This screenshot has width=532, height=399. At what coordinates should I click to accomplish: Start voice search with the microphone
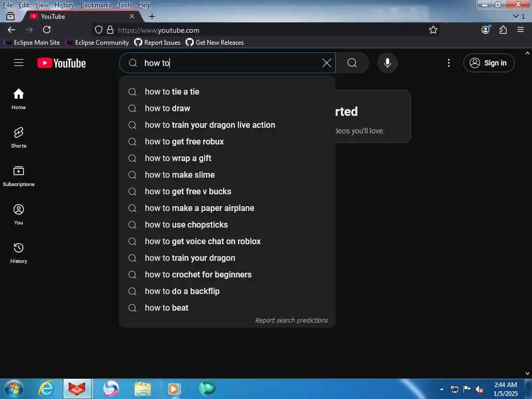click(x=387, y=63)
